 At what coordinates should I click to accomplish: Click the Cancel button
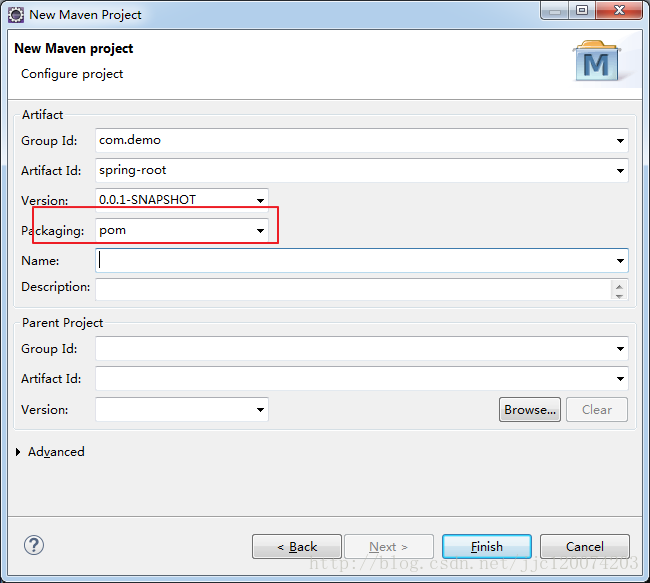pos(585,547)
